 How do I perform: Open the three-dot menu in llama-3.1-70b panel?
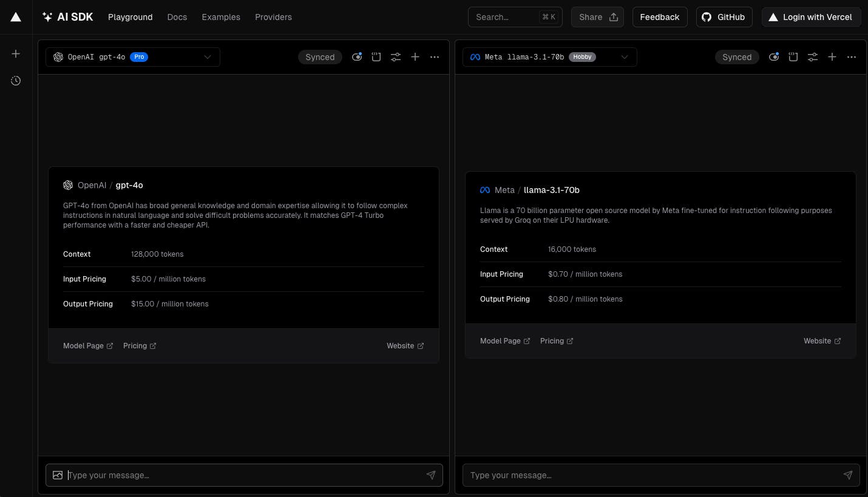(852, 57)
